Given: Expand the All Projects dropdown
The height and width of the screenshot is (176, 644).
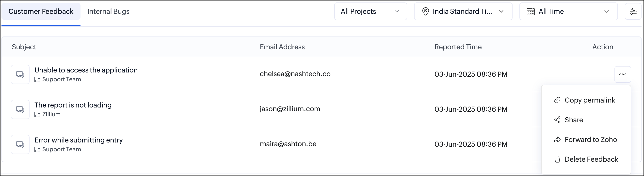Looking at the screenshot, I should [x=370, y=12].
